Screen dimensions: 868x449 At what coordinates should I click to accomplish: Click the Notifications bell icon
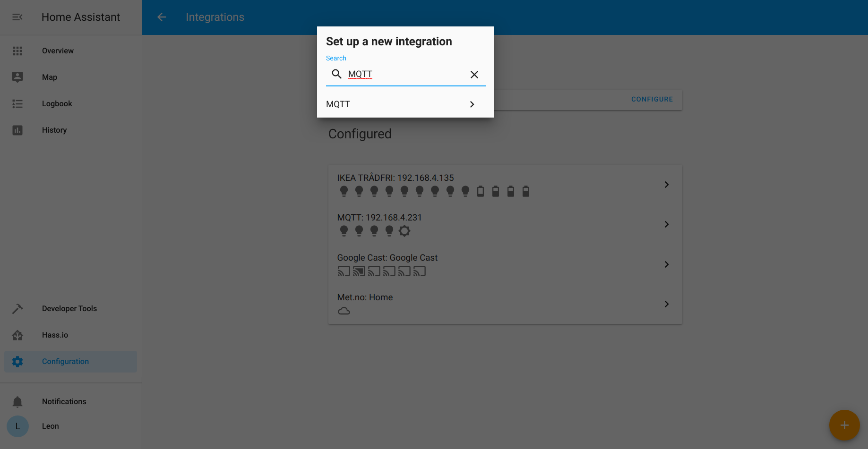coord(17,401)
